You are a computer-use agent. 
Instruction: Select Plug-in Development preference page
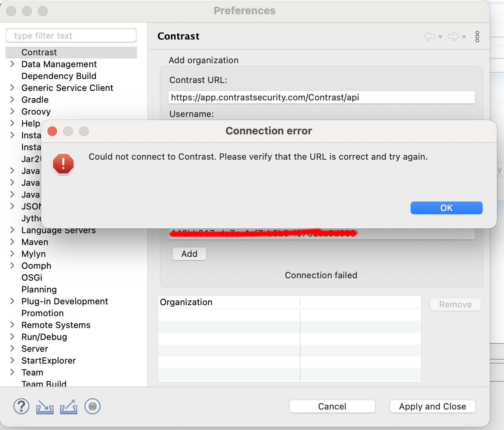click(x=64, y=301)
